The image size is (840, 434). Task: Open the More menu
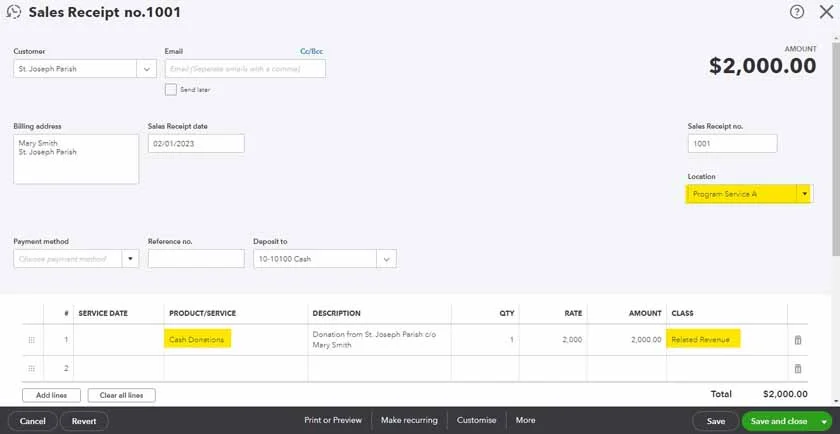[x=526, y=421]
